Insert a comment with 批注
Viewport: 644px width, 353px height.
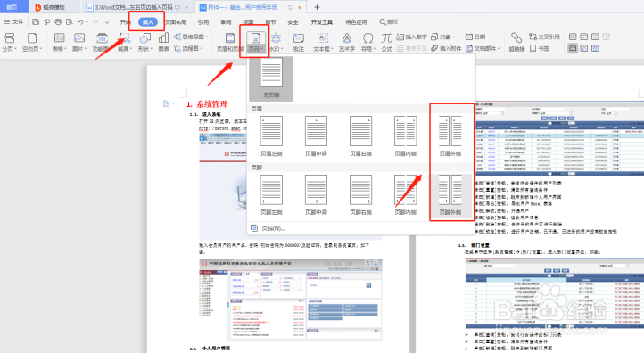pos(299,42)
